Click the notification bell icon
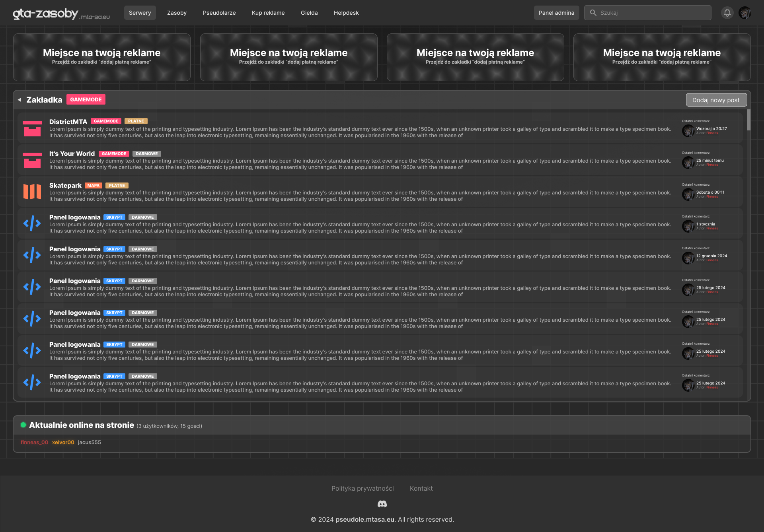Image resolution: width=764 pixels, height=532 pixels. click(727, 13)
